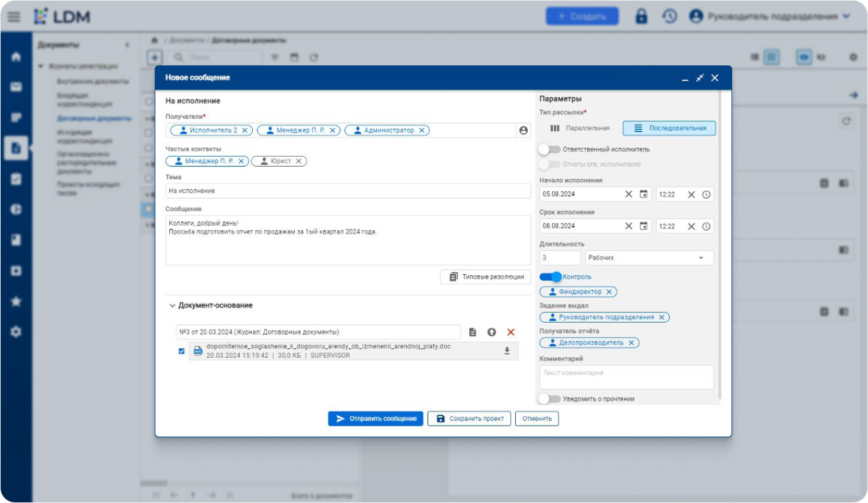Open document card icon next to №3 field
The image size is (868, 503).
click(473, 332)
